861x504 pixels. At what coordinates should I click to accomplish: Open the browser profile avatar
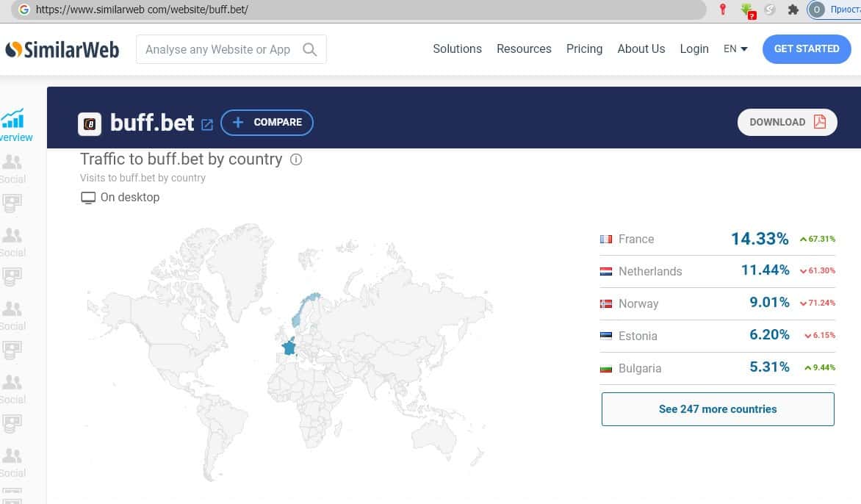816,10
